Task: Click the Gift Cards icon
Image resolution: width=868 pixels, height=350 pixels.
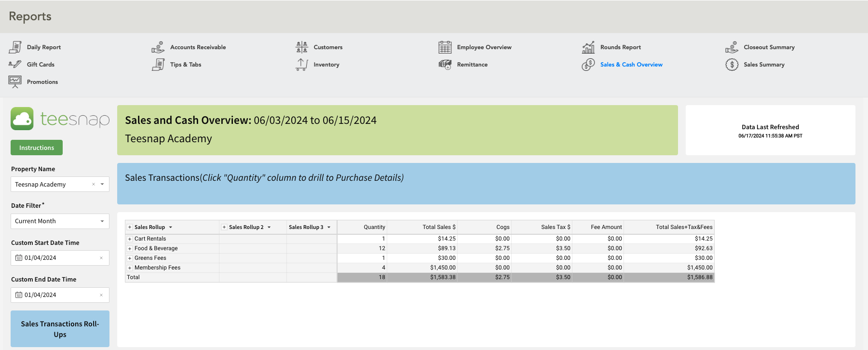Action: [15, 64]
